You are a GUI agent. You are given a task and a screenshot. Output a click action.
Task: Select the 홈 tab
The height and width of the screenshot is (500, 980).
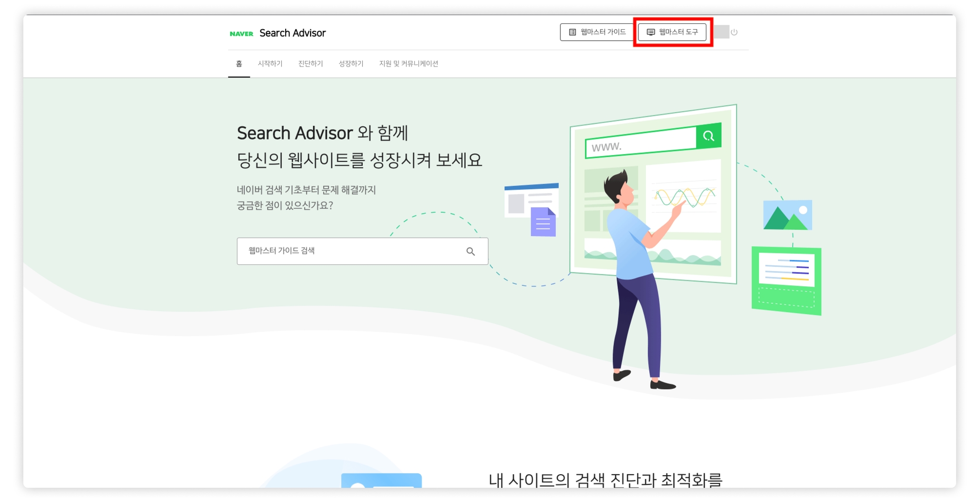[239, 64]
